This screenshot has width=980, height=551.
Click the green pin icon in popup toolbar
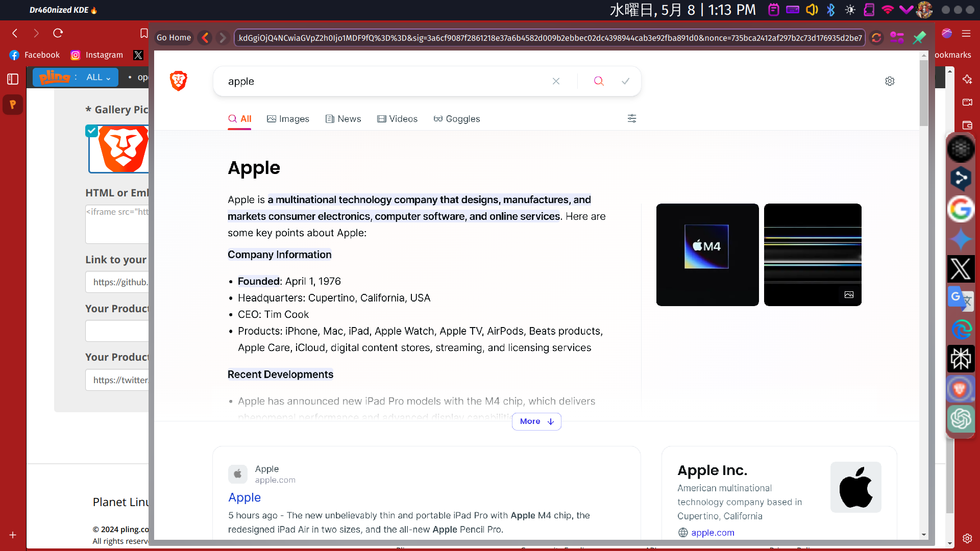919,38
